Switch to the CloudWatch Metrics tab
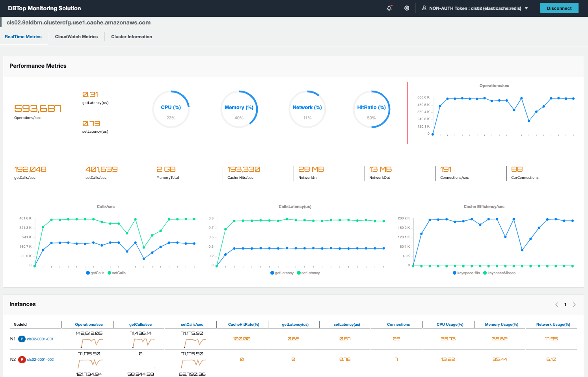588x377 pixels. point(76,37)
